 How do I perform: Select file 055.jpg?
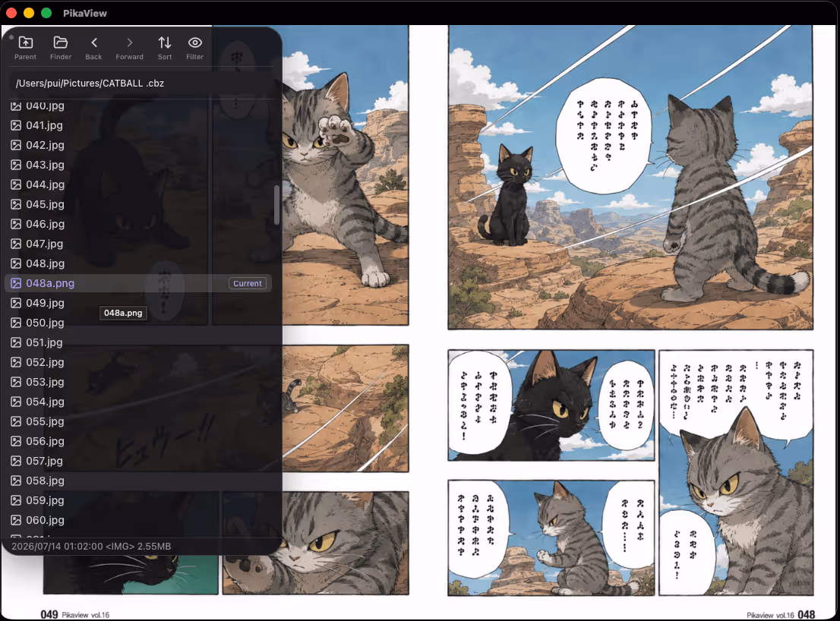click(138, 422)
